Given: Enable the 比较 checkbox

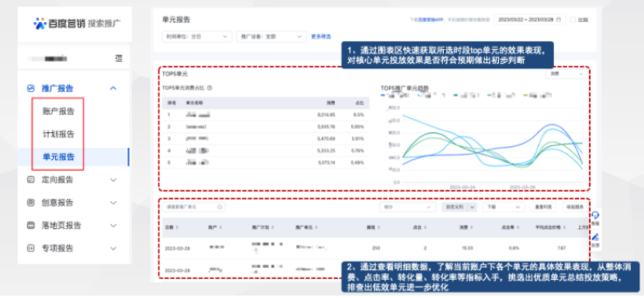Looking at the screenshot, I should [573, 20].
